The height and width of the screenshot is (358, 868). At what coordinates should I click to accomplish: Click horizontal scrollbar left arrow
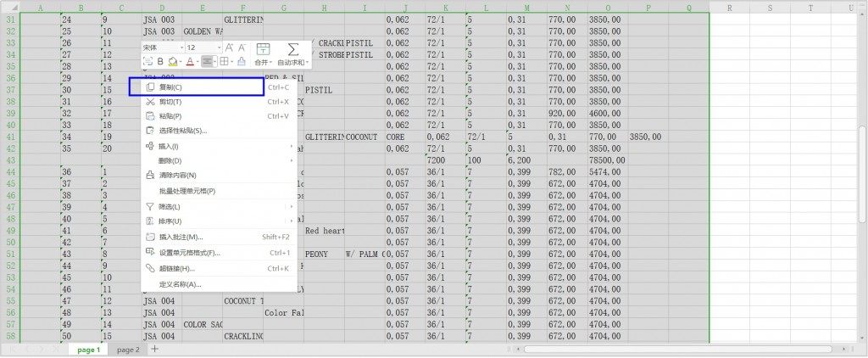point(517,350)
